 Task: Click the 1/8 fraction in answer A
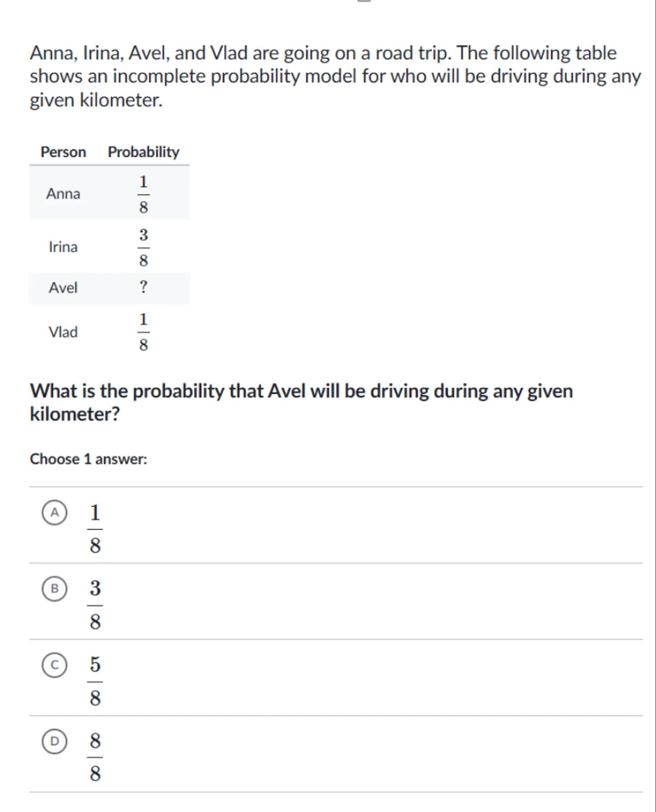95,529
